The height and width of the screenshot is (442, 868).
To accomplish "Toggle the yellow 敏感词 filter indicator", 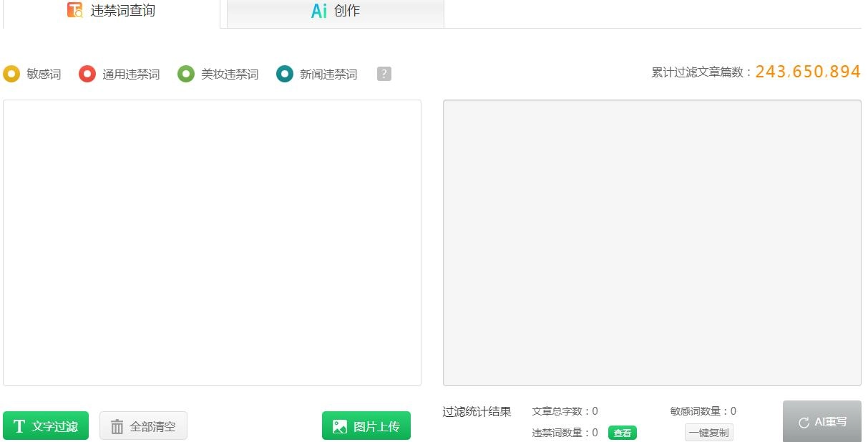I will (x=11, y=73).
